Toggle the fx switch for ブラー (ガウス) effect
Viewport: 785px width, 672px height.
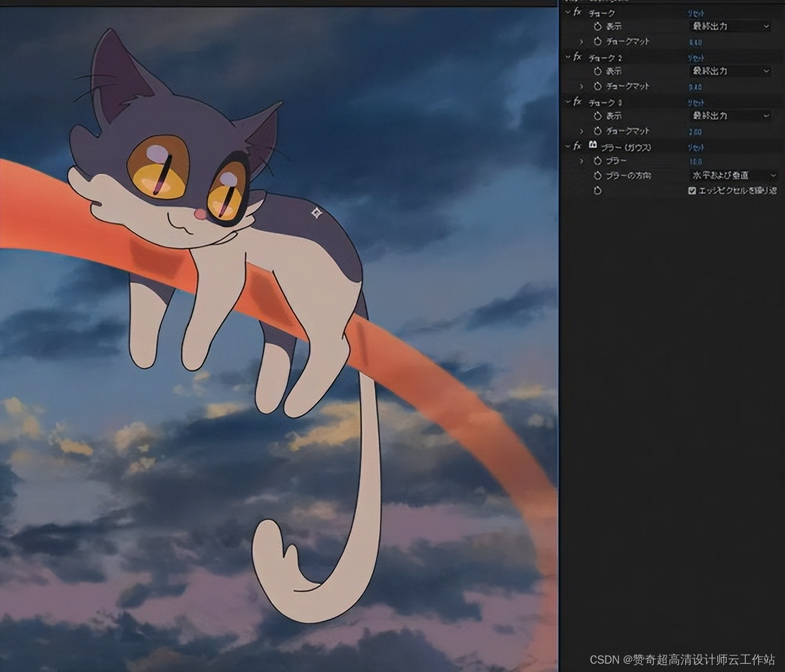click(x=577, y=146)
